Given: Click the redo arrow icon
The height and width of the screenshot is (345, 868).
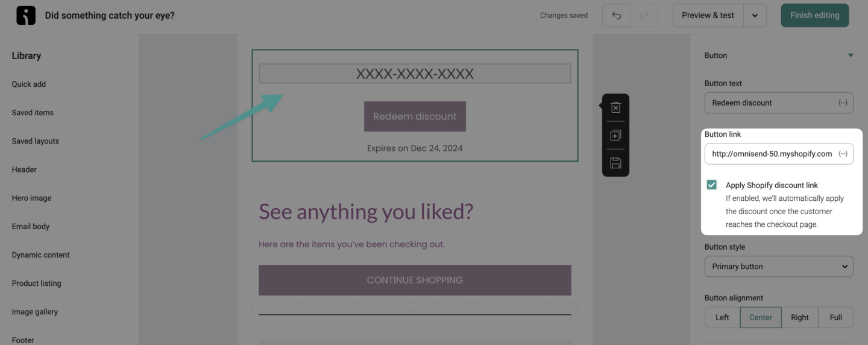Looking at the screenshot, I should tap(644, 16).
